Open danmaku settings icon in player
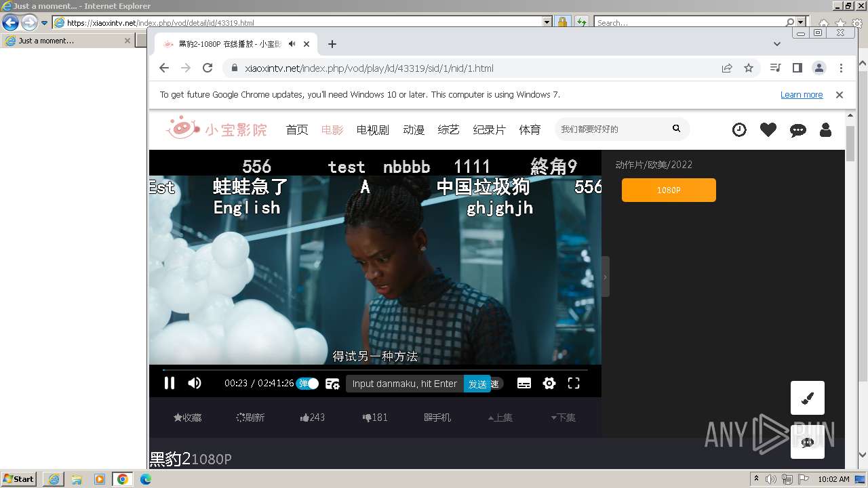868x488 pixels. click(x=332, y=384)
